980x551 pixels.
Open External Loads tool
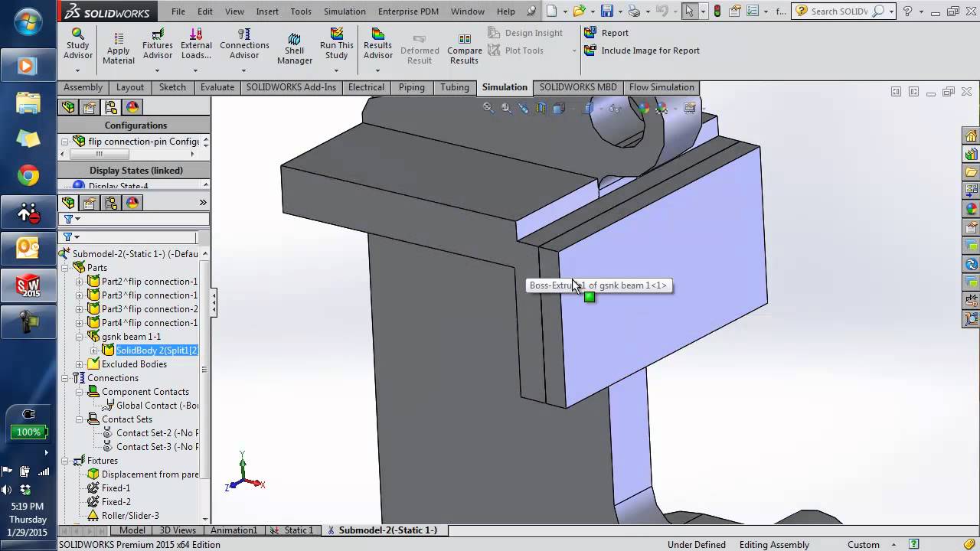pyautogui.click(x=196, y=45)
